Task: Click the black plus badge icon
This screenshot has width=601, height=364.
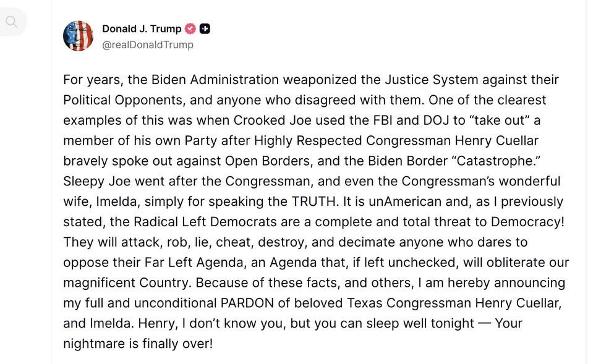Action: tap(205, 28)
